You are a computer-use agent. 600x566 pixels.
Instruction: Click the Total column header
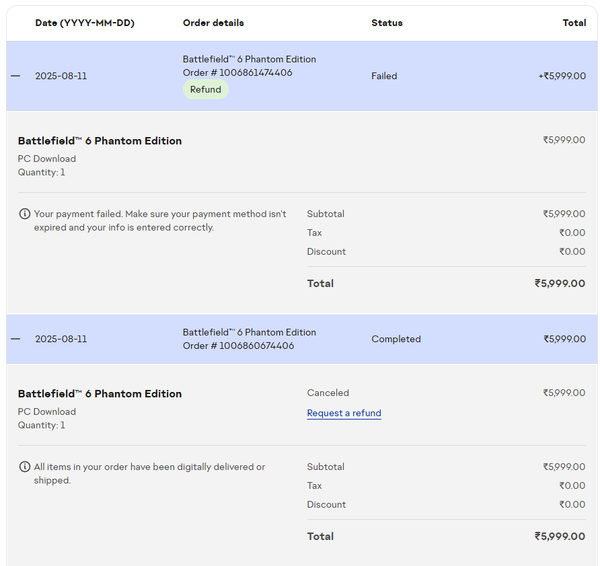574,23
